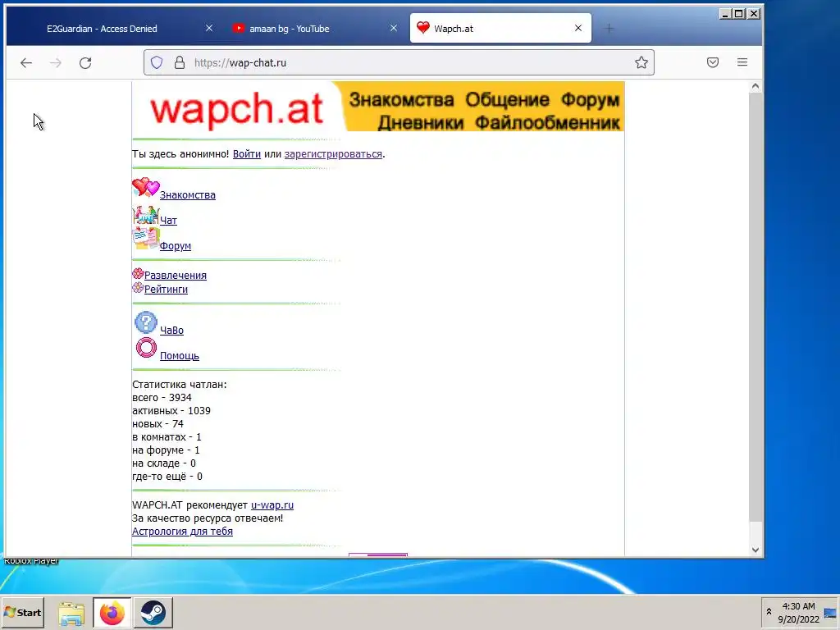Viewport: 840px width, 630px height.
Task: Click the text 'новых - 74'
Action: 158,424
